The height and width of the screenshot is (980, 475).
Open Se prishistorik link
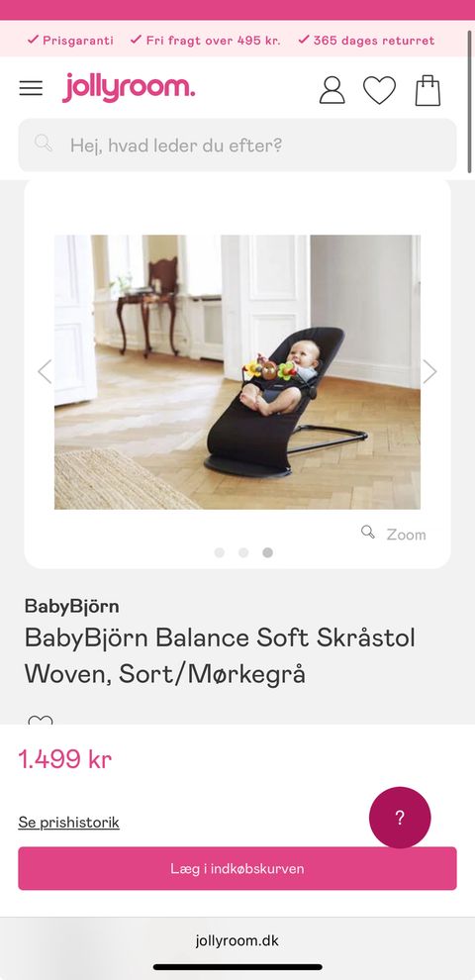coord(68,822)
